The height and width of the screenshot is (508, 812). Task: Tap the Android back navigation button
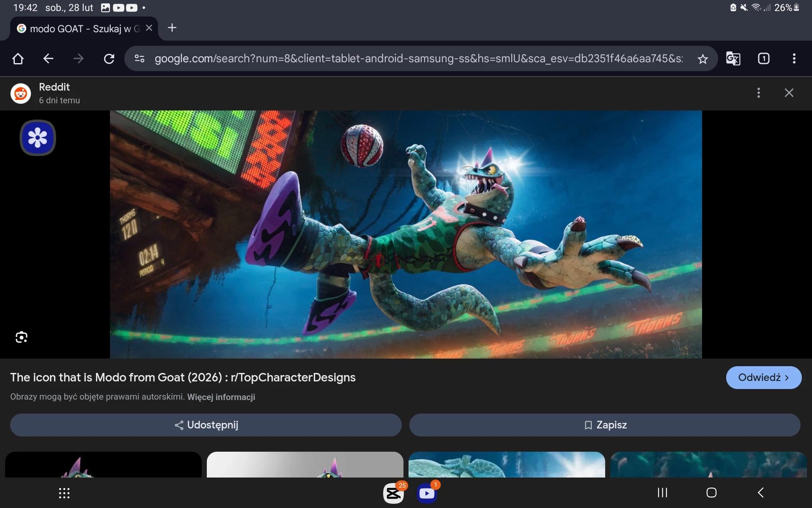click(761, 492)
